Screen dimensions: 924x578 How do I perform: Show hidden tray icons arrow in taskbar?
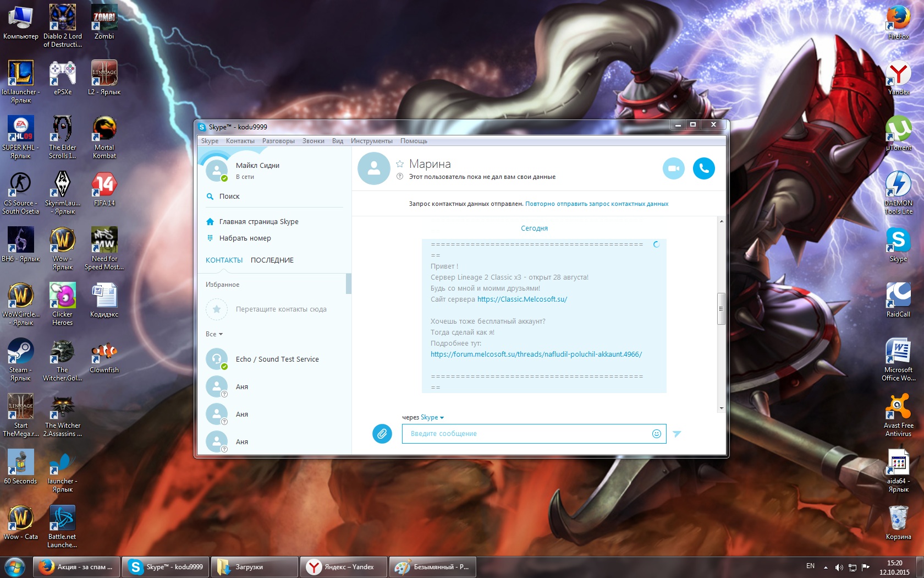[826, 567]
